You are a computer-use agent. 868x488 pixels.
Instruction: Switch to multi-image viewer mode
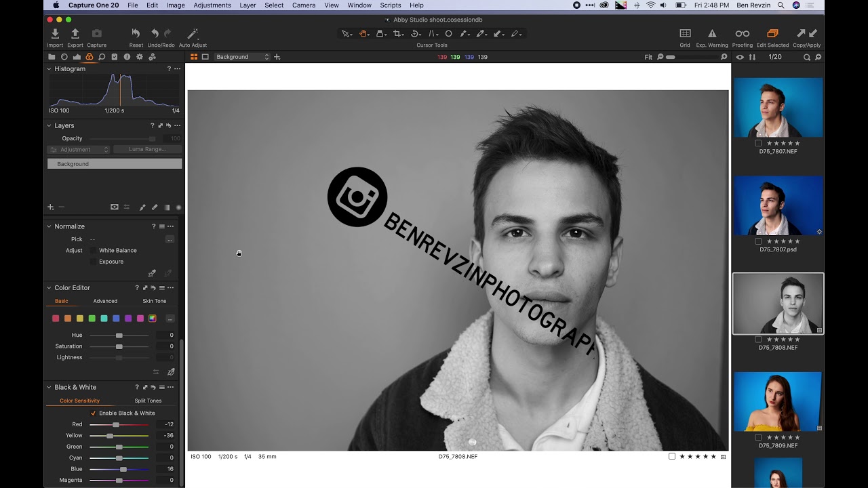[194, 57]
